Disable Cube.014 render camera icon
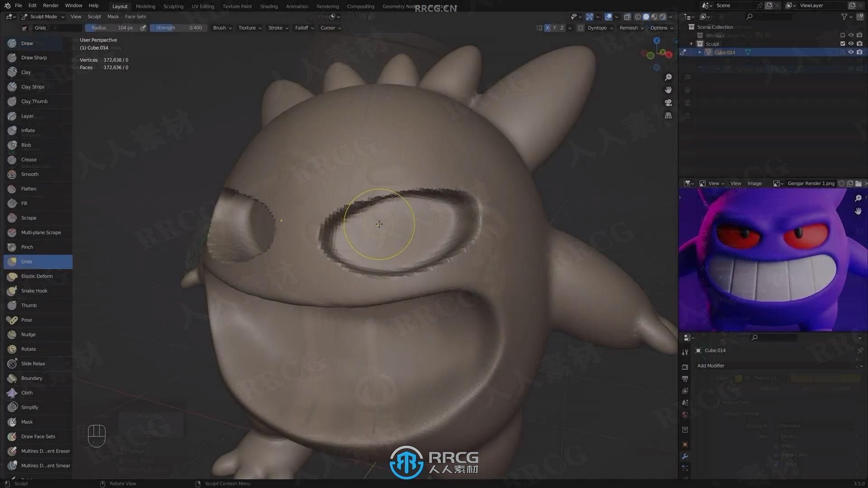Viewport: 868px width, 488px height. coord(859,52)
